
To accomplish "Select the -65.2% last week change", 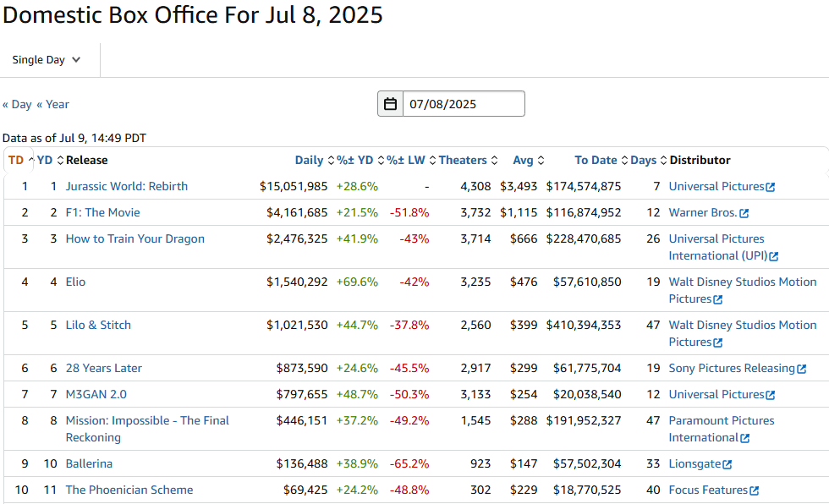I will point(409,464).
